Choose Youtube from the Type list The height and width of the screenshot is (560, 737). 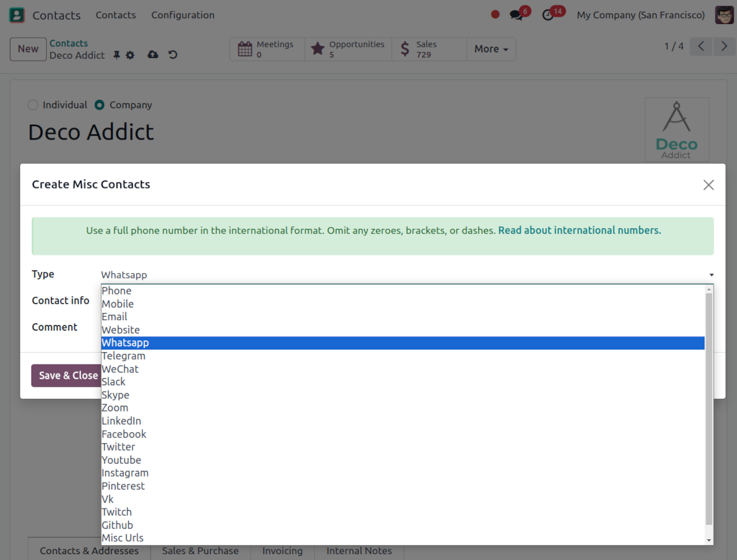[403, 460]
